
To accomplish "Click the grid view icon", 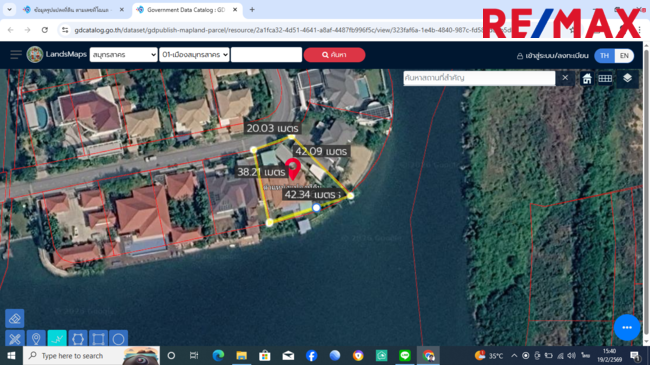I will tap(605, 78).
